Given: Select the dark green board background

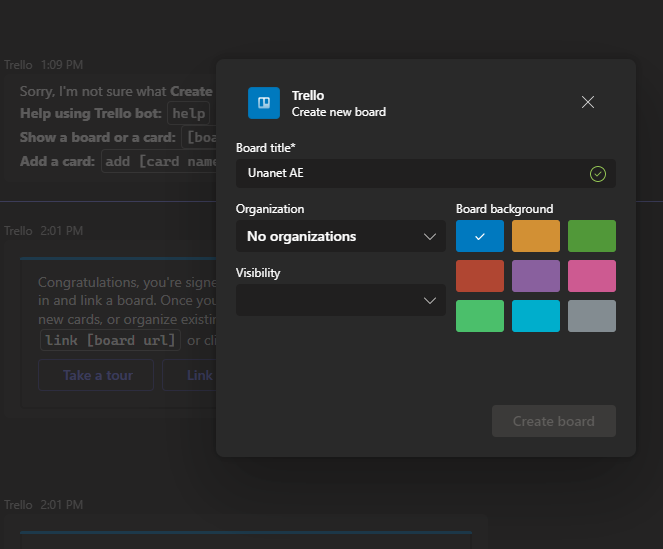Looking at the screenshot, I should pyautogui.click(x=592, y=236).
